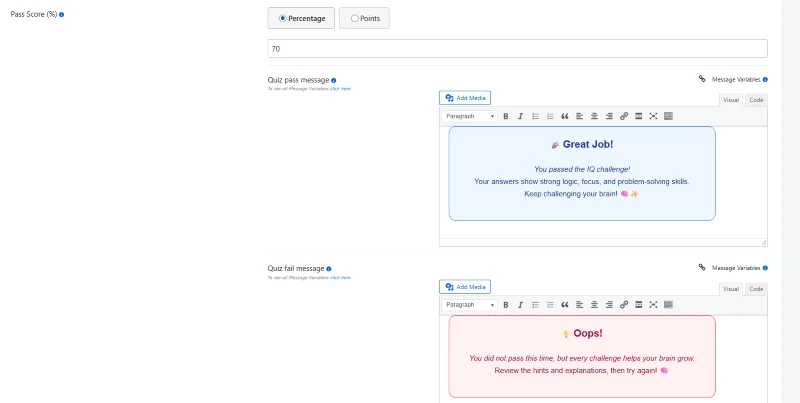
Task: Switch pass message editor to Code tab
Action: click(756, 100)
